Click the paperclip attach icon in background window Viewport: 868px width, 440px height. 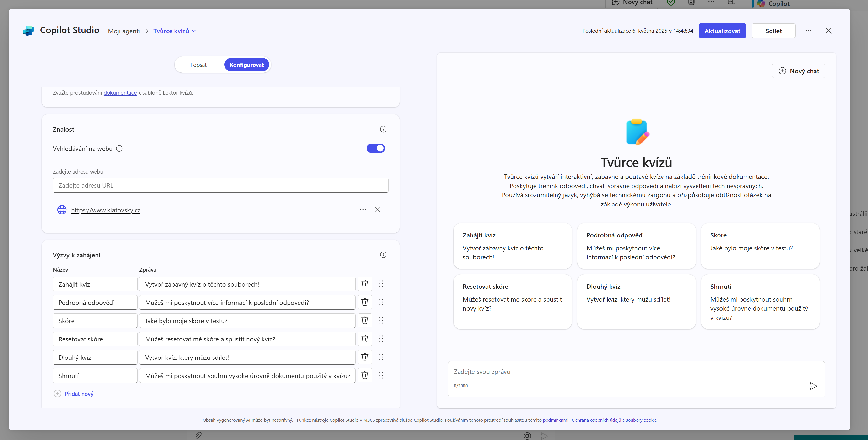pyautogui.click(x=198, y=435)
